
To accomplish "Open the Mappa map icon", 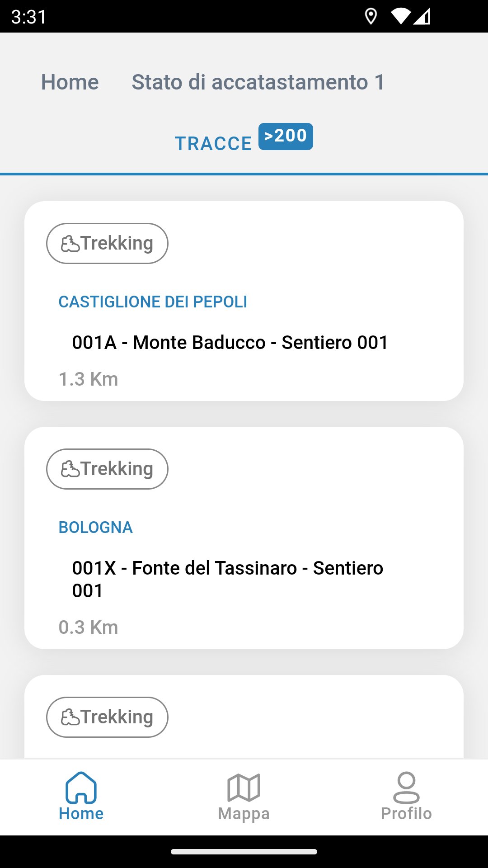I will click(244, 787).
